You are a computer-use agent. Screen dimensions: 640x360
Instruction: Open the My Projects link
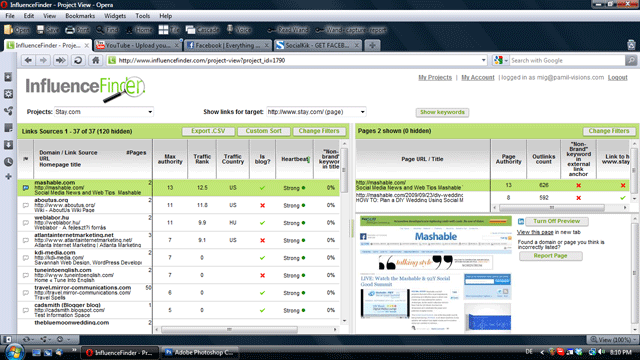(x=435, y=78)
